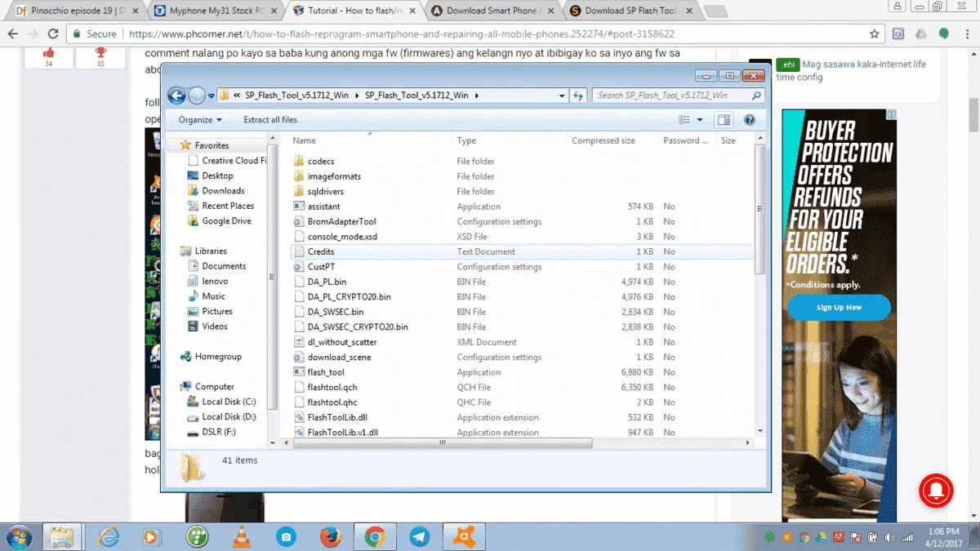Click the red notification bell icon

click(x=936, y=489)
